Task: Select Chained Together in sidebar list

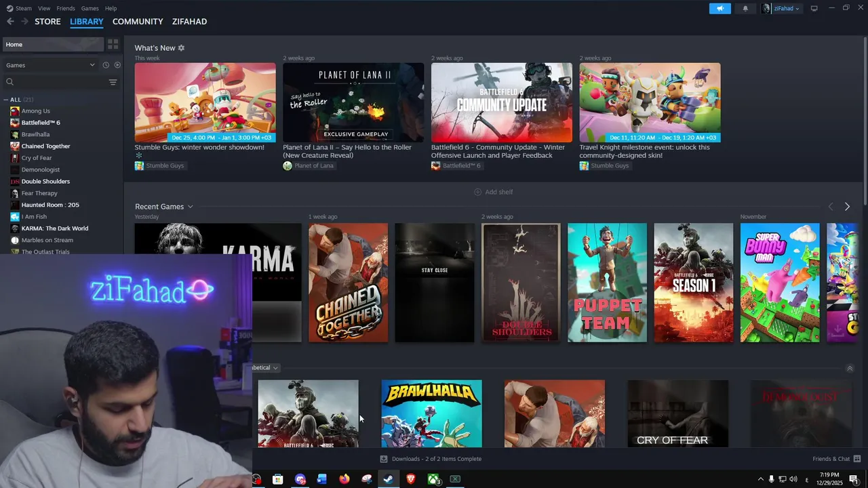Action: click(45, 146)
